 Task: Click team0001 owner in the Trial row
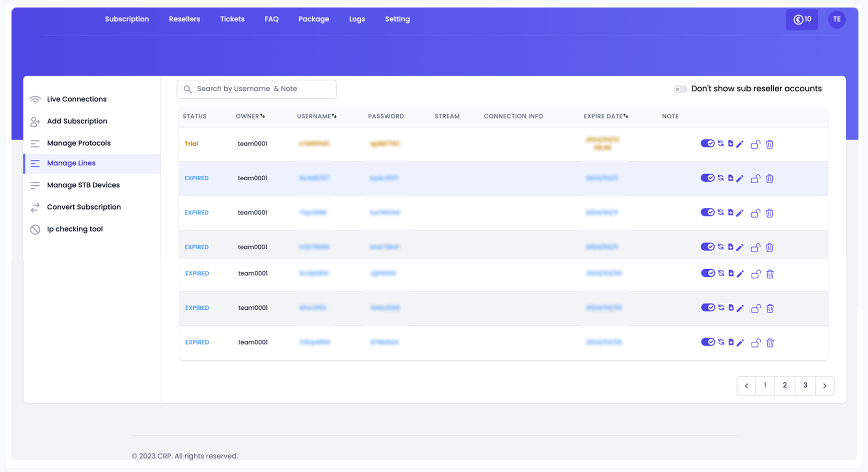coord(252,144)
